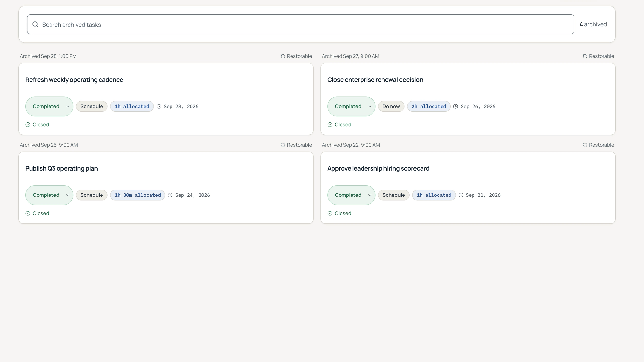This screenshot has height=362, width=644.
Task: Click Schedule tag on Refresh weekly operating cadence
Action: click(91, 107)
